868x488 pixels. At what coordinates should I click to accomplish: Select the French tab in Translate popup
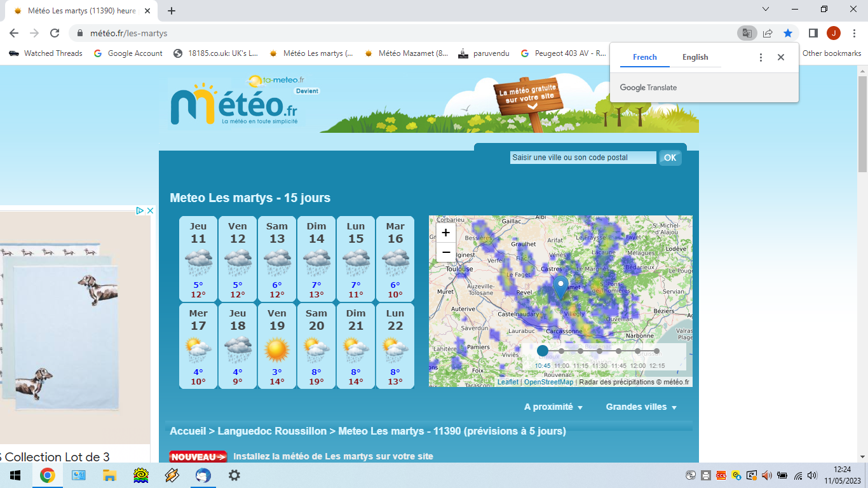click(x=645, y=57)
